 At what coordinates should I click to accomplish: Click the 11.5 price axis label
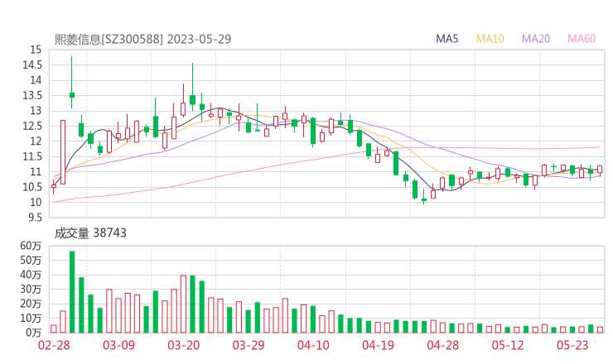[32, 156]
